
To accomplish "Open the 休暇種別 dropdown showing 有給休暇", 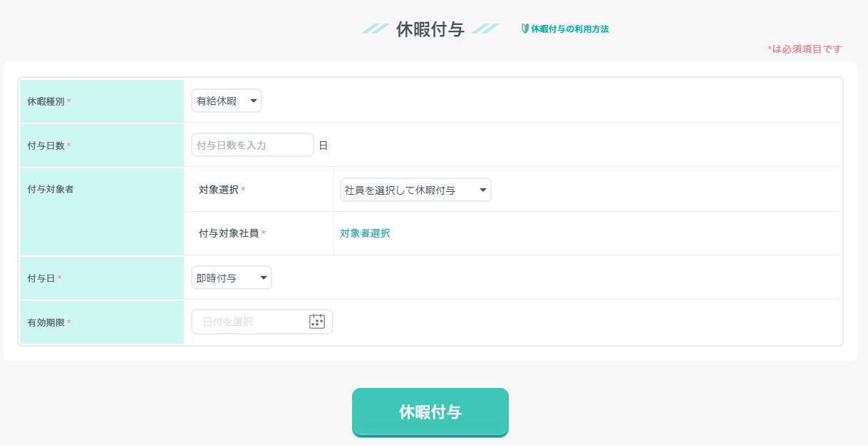I will [x=227, y=101].
